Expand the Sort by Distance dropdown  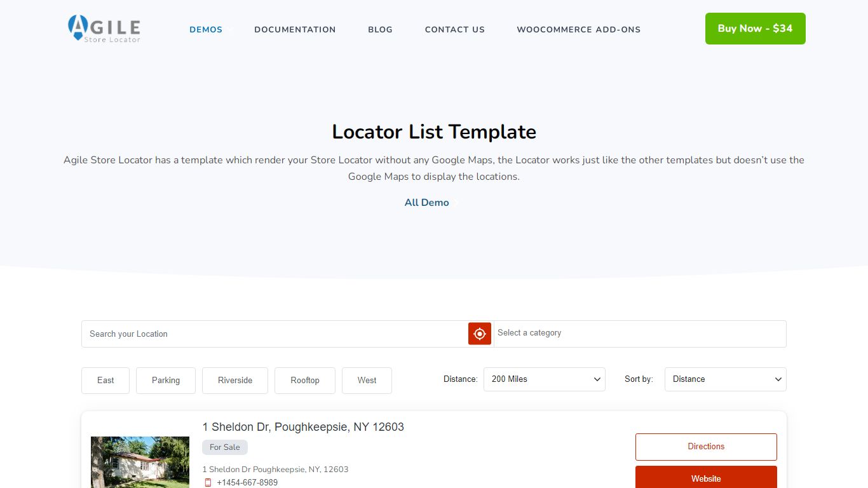725,379
